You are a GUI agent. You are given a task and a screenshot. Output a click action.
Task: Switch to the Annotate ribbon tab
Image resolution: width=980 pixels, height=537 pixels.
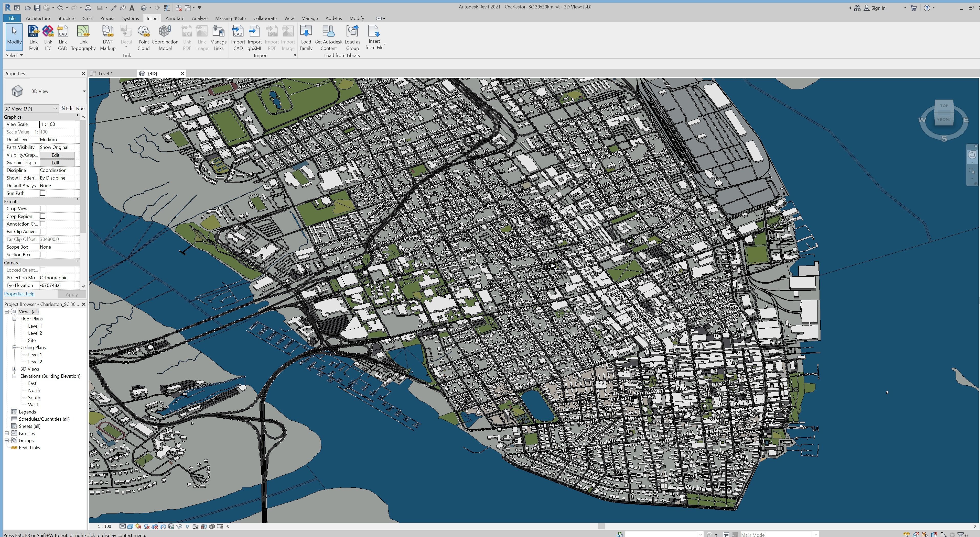click(175, 18)
